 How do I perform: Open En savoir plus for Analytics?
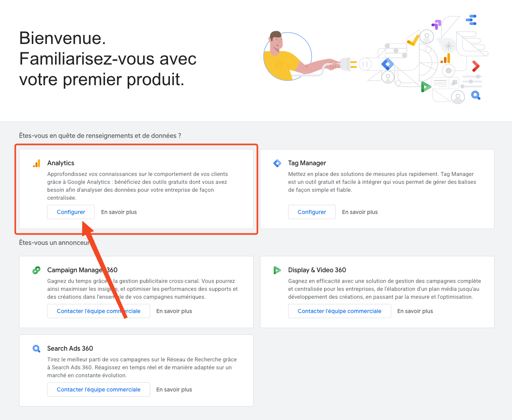click(x=119, y=212)
